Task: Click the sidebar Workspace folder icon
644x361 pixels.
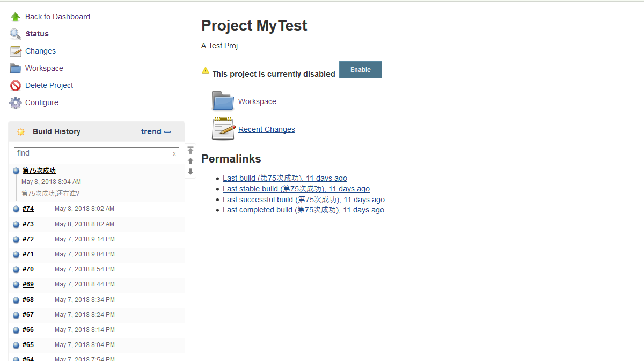Action: [x=15, y=69]
